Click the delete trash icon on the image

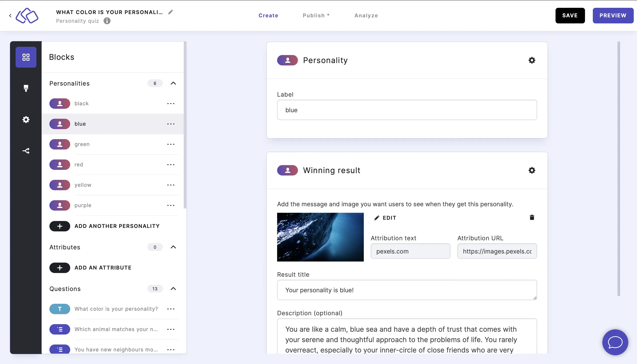click(x=532, y=218)
